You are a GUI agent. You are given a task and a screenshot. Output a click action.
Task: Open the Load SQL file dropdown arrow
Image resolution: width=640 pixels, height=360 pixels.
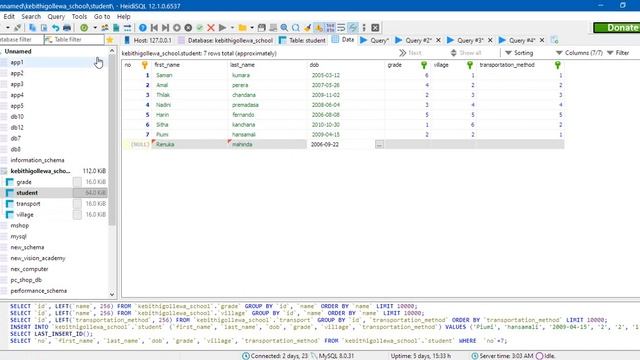click(x=252, y=28)
